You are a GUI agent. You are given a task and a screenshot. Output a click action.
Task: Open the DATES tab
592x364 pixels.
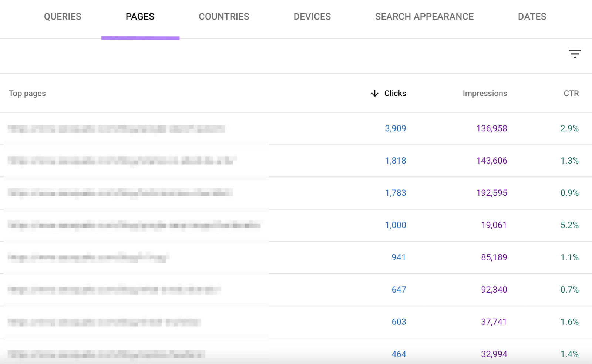pyautogui.click(x=532, y=16)
